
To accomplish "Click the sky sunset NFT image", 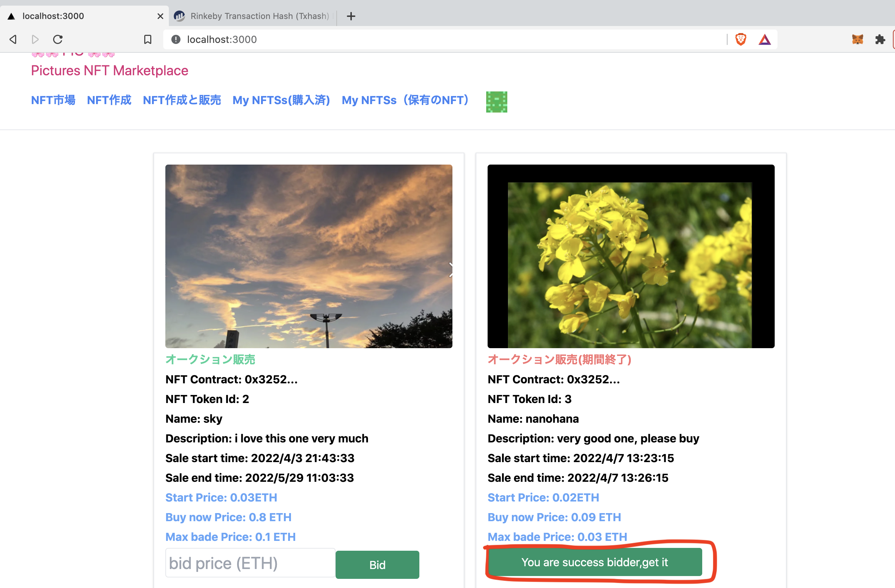I will tap(309, 256).
